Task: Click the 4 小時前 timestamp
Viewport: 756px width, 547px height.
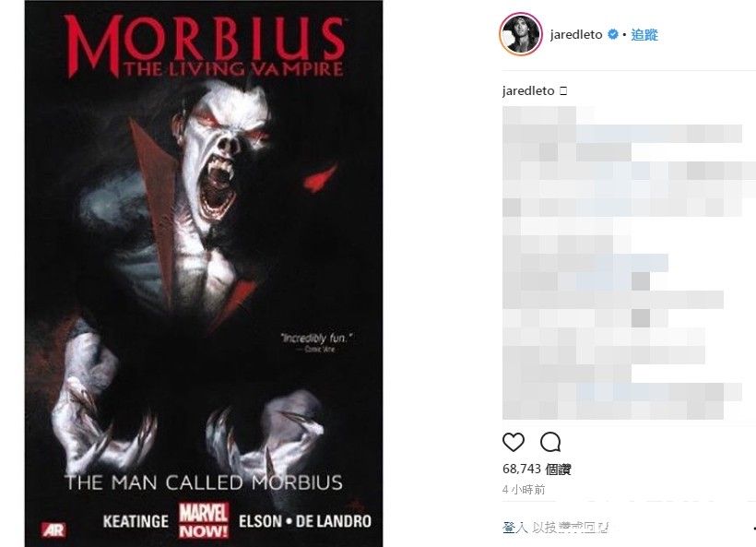Action: (x=524, y=490)
